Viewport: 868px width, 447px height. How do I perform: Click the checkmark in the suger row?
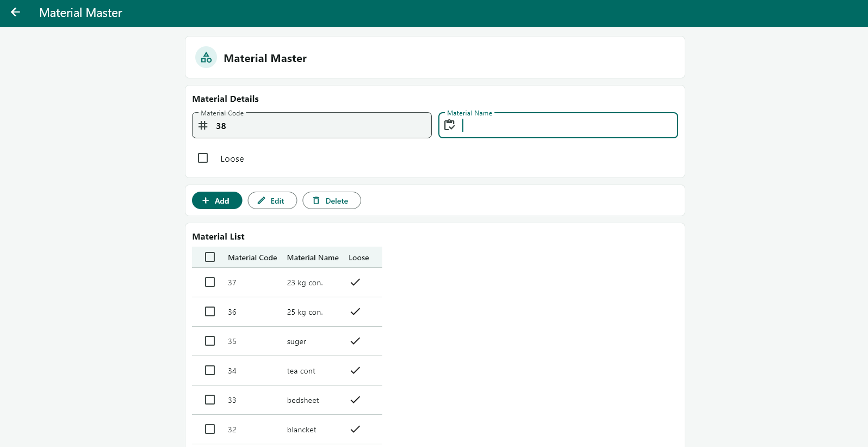(355, 341)
